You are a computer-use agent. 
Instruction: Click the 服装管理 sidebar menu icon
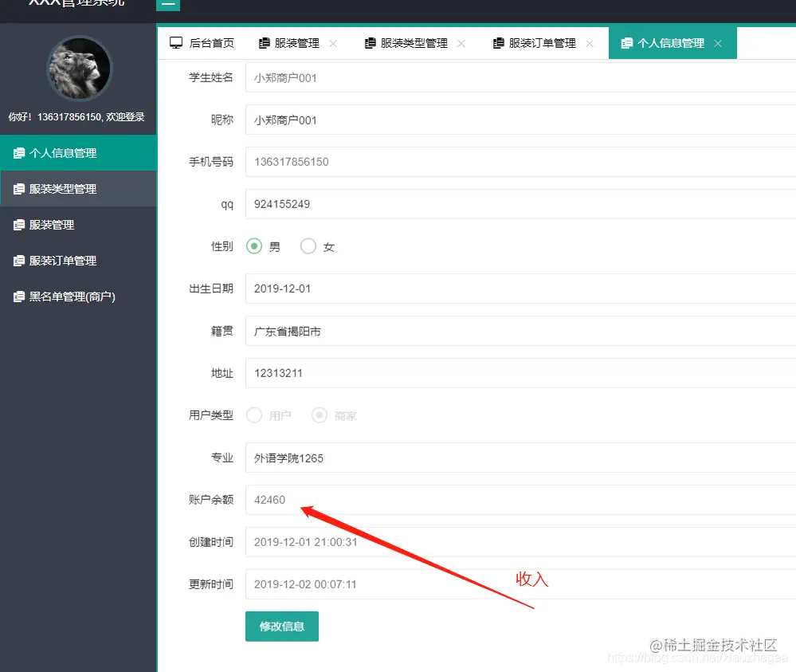(x=18, y=224)
